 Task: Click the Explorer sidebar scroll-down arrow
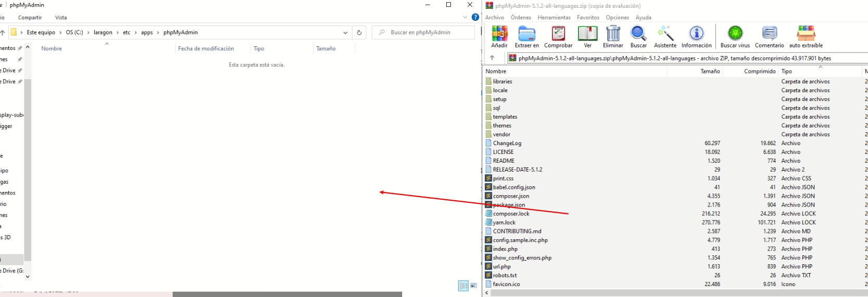tap(28, 277)
